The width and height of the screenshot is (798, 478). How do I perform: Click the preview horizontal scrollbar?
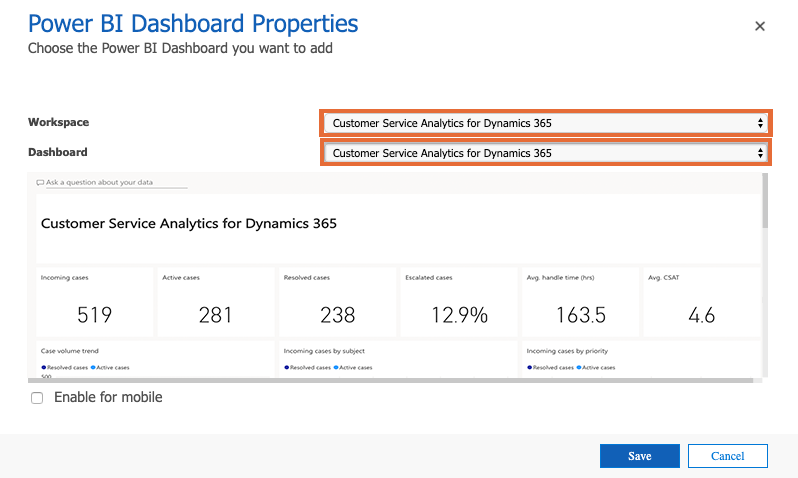tap(390, 380)
